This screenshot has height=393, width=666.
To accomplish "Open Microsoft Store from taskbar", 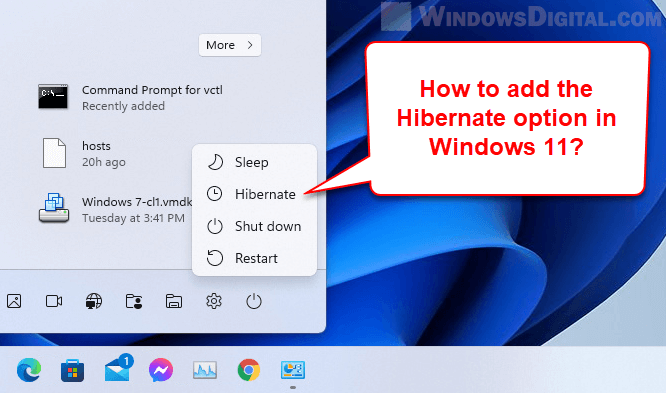I will pos(73,370).
